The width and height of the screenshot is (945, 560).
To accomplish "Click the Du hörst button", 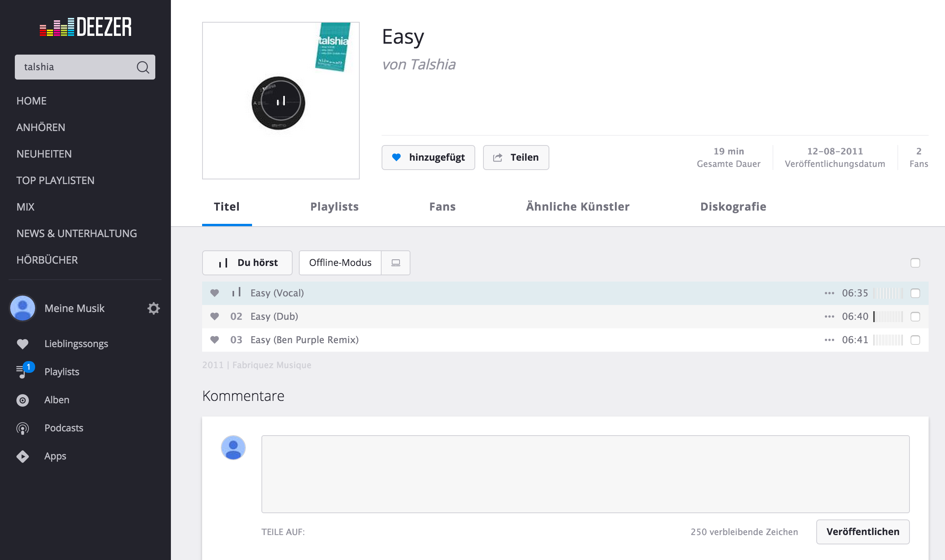I will pos(247,263).
